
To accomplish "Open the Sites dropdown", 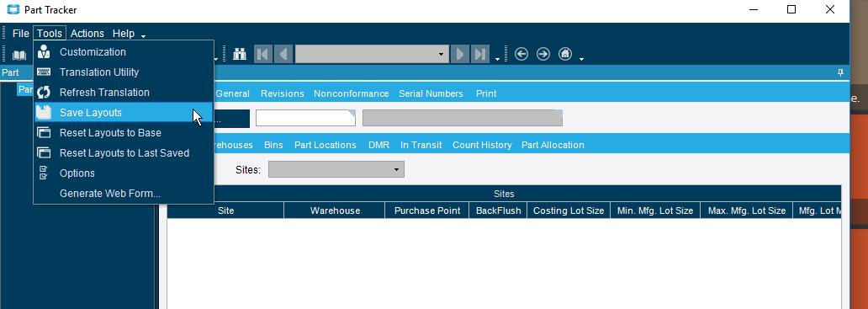I will [x=336, y=169].
